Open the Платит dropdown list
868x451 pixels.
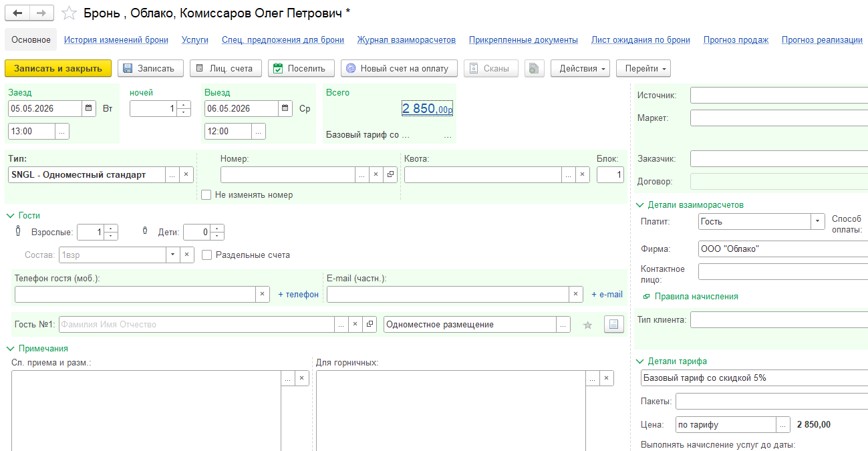coord(818,221)
